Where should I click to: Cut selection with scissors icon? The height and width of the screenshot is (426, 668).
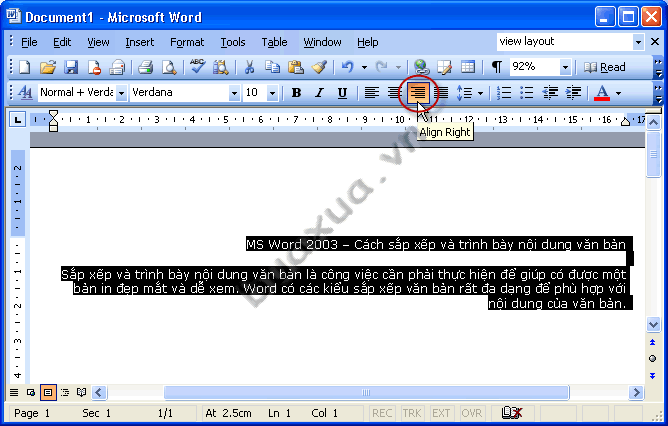[x=249, y=67]
